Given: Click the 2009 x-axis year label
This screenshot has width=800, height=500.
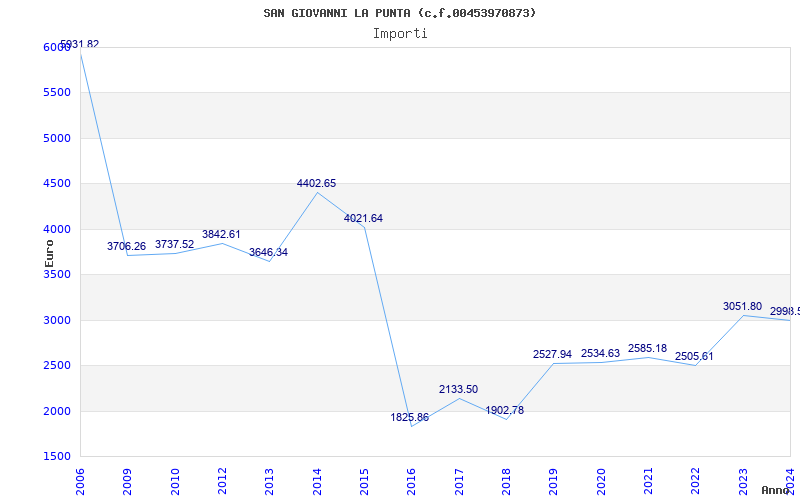Looking at the screenshot, I should pyautogui.click(x=129, y=479).
